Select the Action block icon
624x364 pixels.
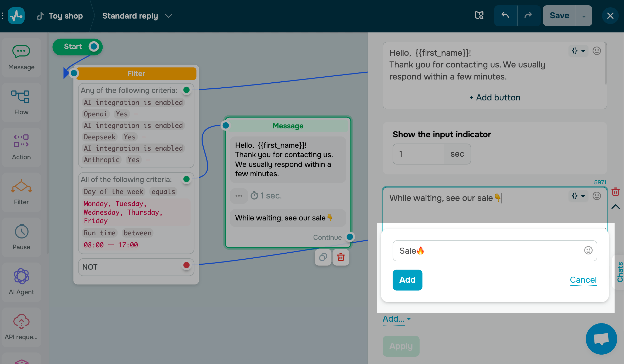click(21, 141)
